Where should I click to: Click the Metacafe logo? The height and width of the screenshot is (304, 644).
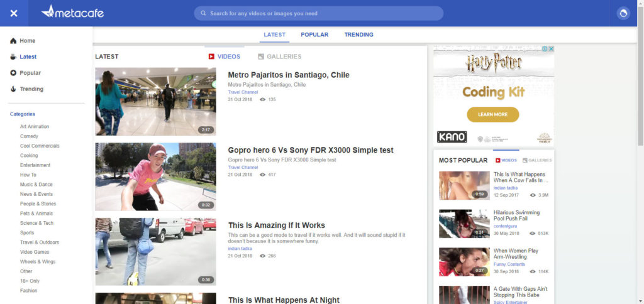coord(72,12)
